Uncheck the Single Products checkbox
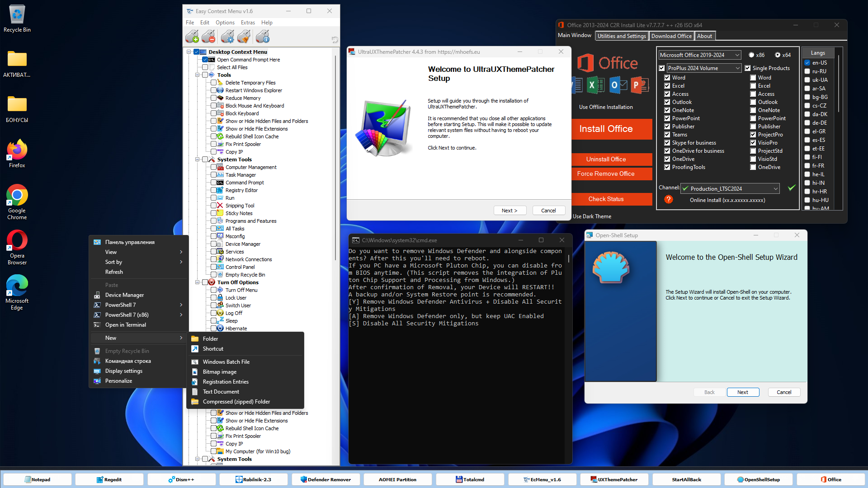868x488 pixels. [747, 68]
